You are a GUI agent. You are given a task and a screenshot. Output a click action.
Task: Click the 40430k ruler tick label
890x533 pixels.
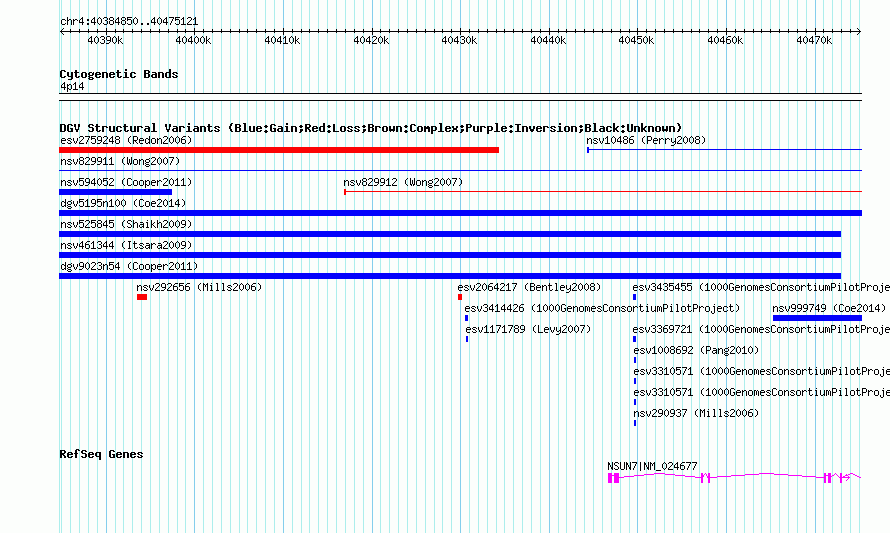[459, 40]
